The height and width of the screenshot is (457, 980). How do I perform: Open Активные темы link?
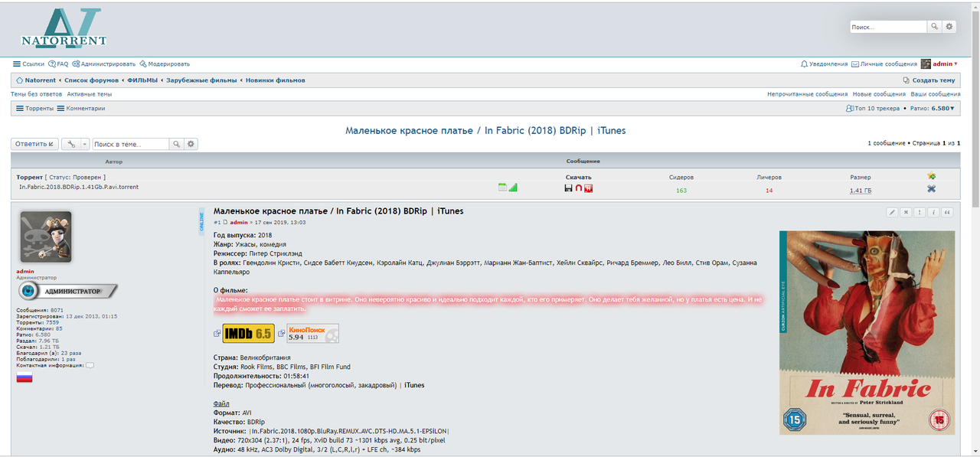click(89, 94)
